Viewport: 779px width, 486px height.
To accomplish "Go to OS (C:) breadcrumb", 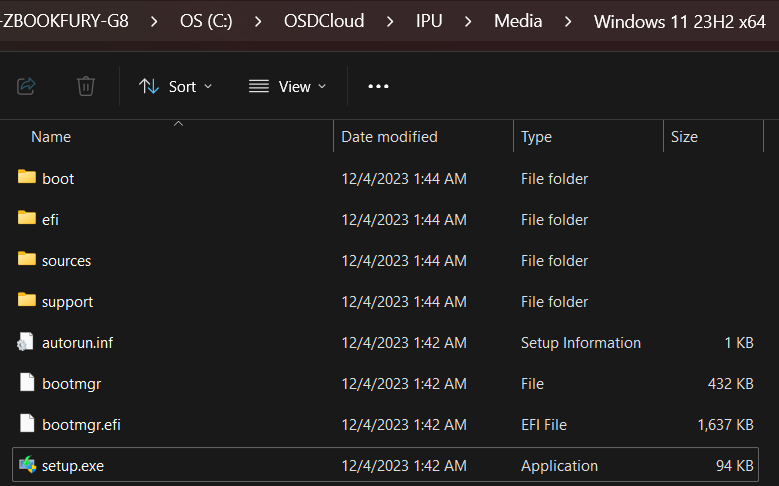I will pyautogui.click(x=206, y=21).
